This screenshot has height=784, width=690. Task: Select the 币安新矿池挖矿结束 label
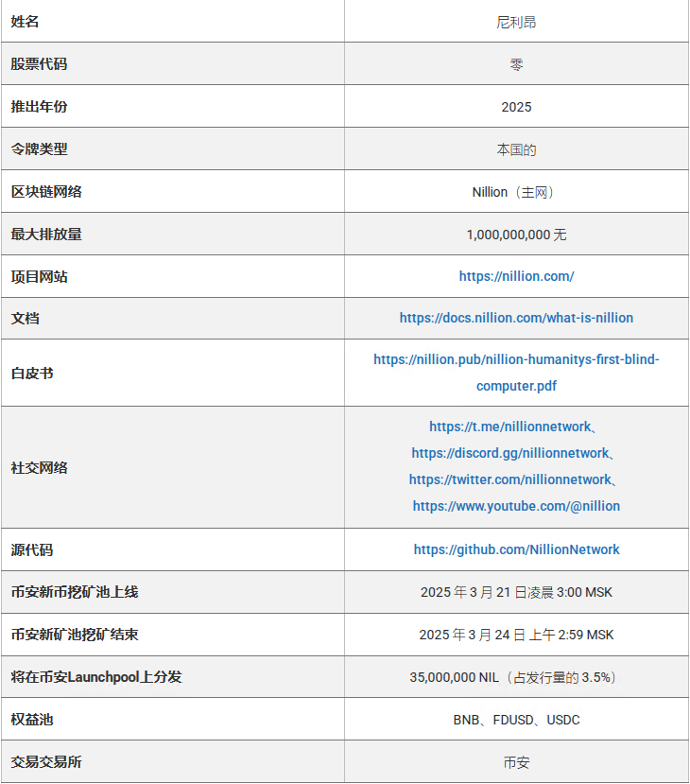tap(75, 635)
